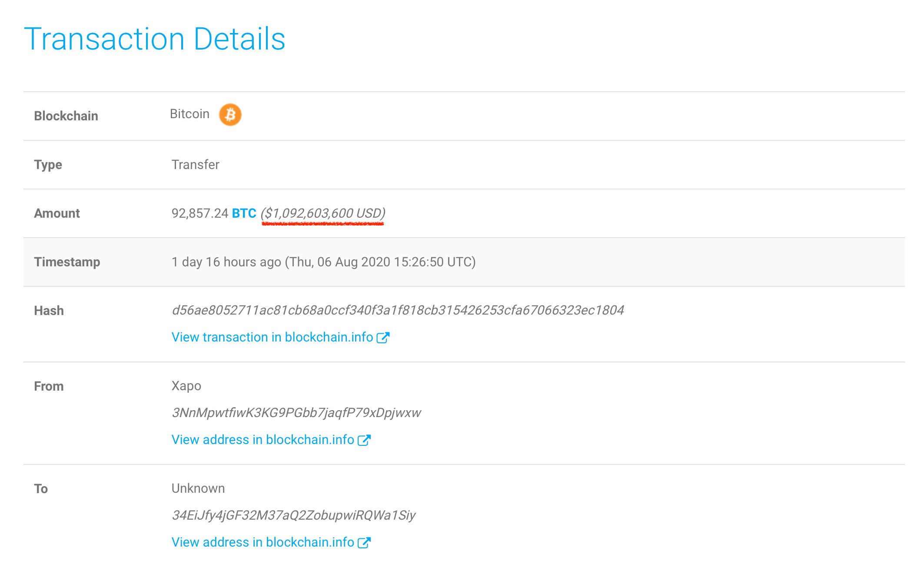Click external-link icon in From section

[364, 440]
